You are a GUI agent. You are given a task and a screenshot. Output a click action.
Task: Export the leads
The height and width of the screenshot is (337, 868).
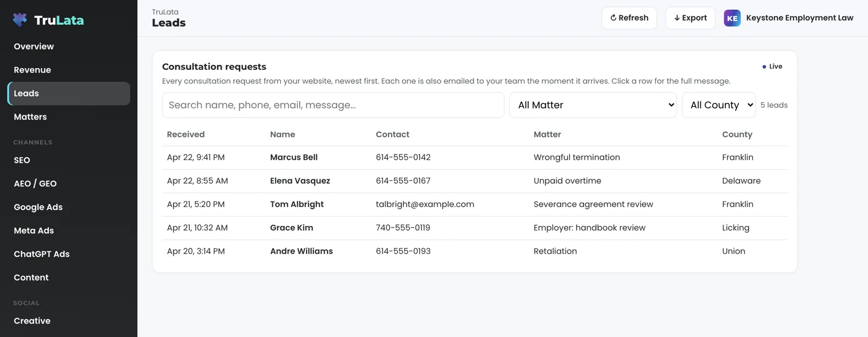tap(690, 18)
